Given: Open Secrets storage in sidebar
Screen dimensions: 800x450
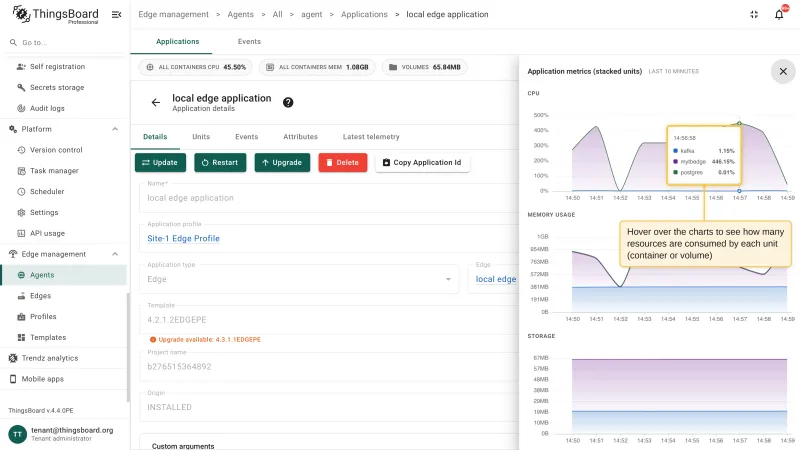Looking at the screenshot, I should (64, 88).
